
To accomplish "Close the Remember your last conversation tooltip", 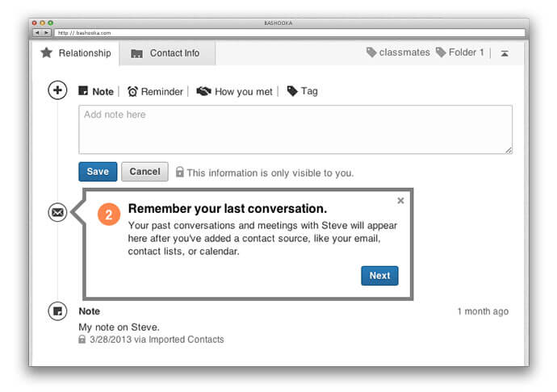I will (x=401, y=201).
